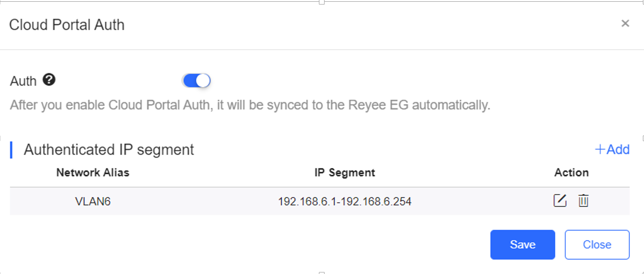644x274 pixels.
Task: Click the Auth label text
Action: (23, 81)
